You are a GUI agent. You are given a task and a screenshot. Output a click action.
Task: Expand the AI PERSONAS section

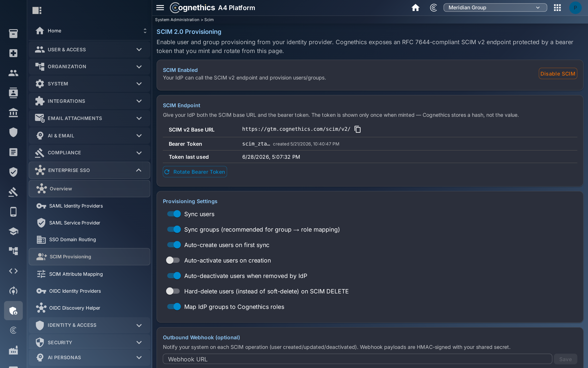[x=89, y=357]
